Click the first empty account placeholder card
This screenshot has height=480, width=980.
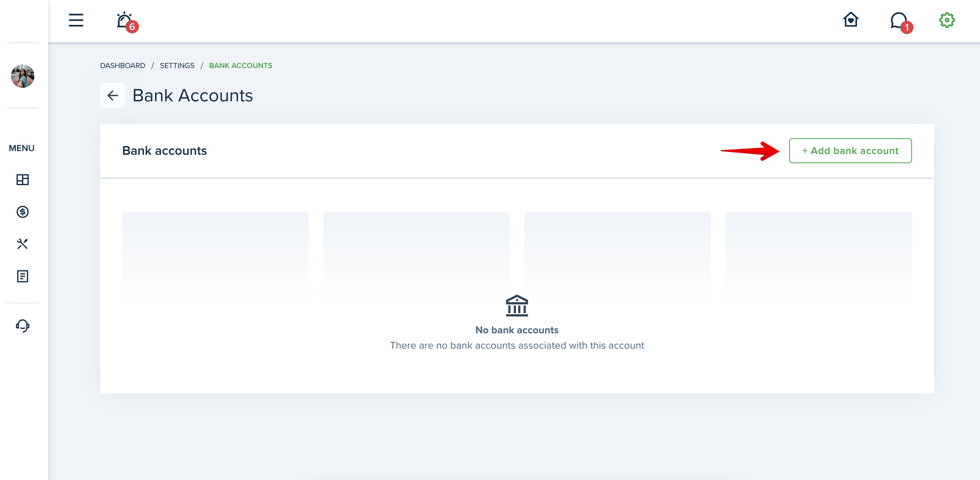pos(215,257)
